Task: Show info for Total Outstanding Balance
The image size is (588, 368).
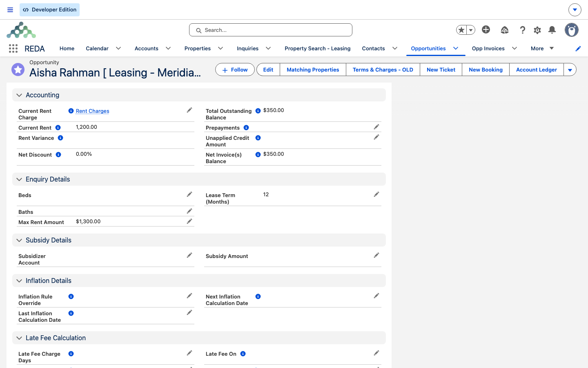Action: click(x=258, y=111)
